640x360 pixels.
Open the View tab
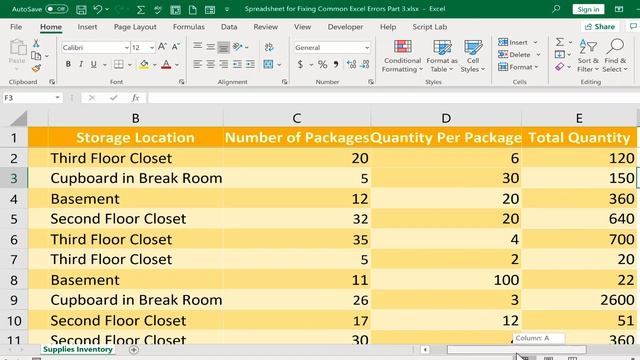[302, 27]
